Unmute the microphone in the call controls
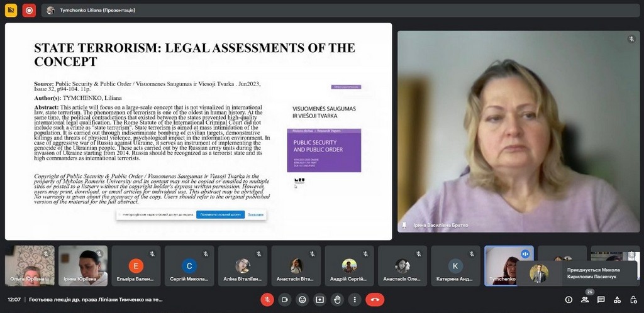The image size is (644, 313). pyautogui.click(x=268, y=300)
